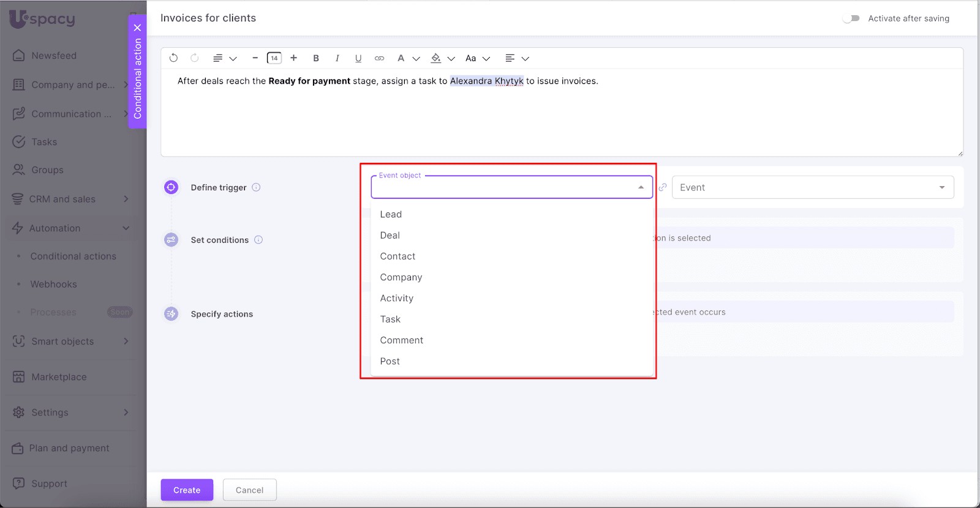Increase font size with plus icon
The height and width of the screenshot is (508, 980).
tap(294, 58)
